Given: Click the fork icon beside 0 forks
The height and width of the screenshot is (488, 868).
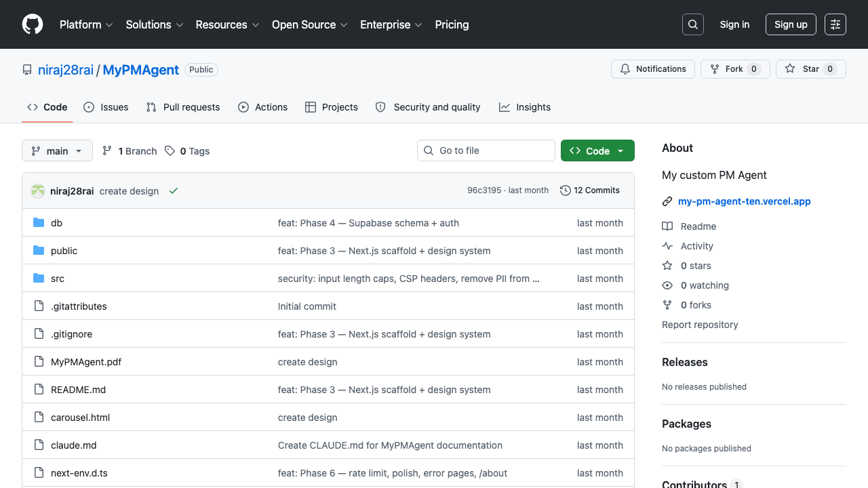Looking at the screenshot, I should coord(667,305).
